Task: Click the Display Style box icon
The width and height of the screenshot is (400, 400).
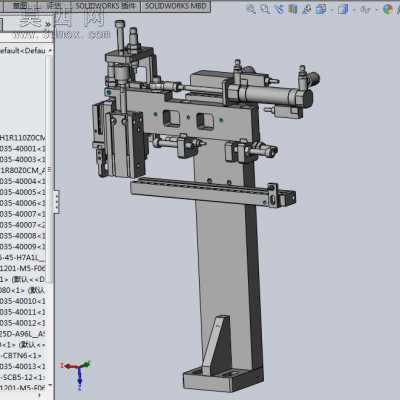Action: 343,9
